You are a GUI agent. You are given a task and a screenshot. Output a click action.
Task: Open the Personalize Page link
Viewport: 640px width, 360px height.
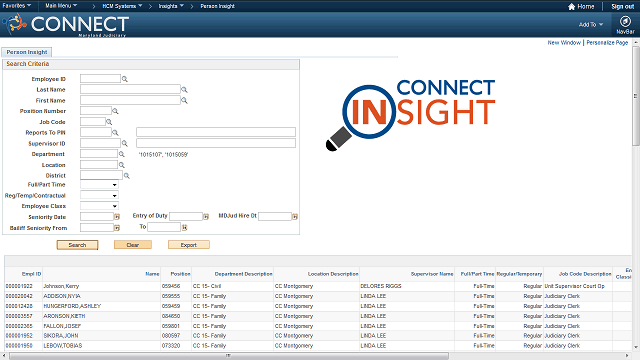pos(607,42)
